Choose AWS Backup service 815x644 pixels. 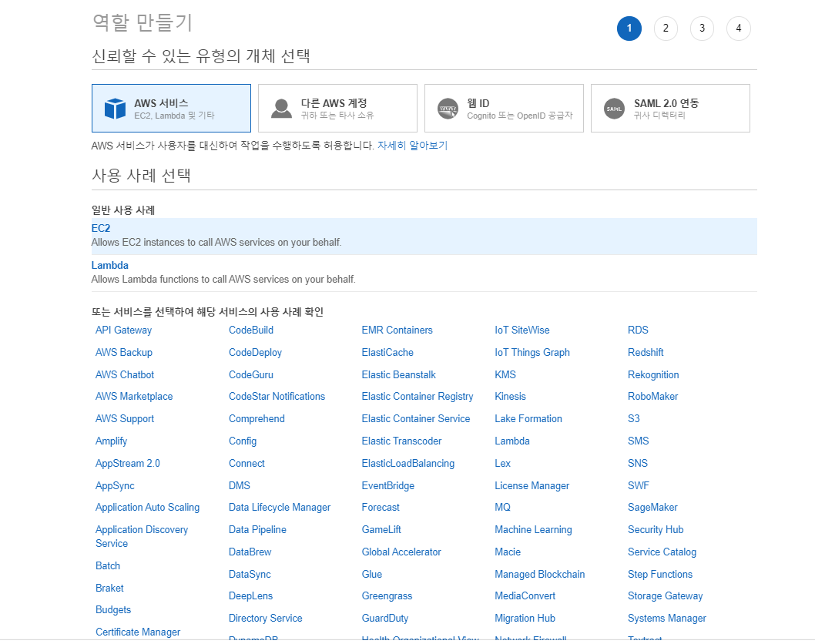tap(124, 352)
